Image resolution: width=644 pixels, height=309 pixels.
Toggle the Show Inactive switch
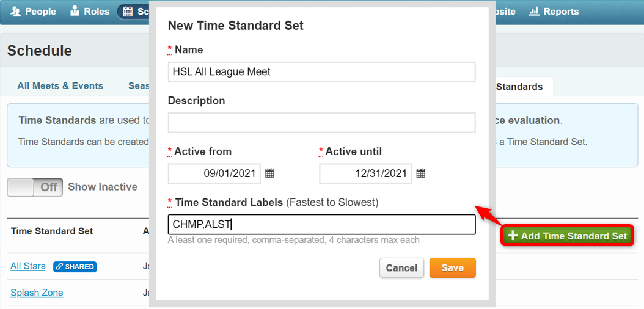pos(35,187)
